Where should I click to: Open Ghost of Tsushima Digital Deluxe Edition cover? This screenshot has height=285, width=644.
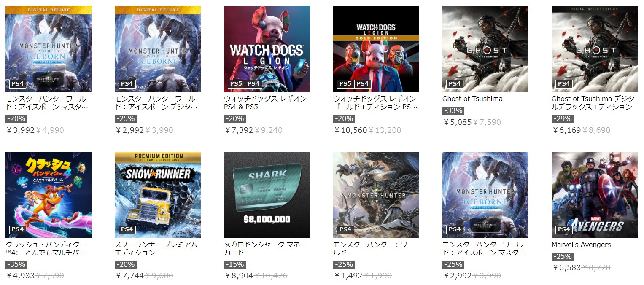pyautogui.click(x=595, y=49)
